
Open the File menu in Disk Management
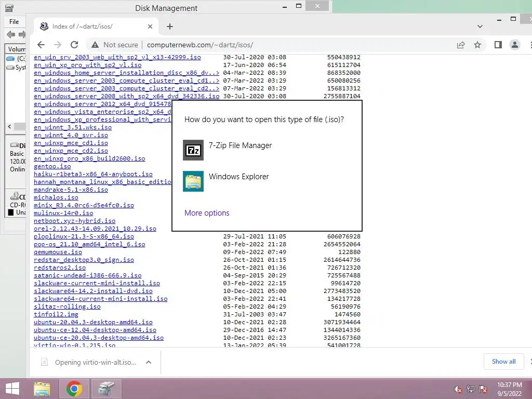click(14, 22)
